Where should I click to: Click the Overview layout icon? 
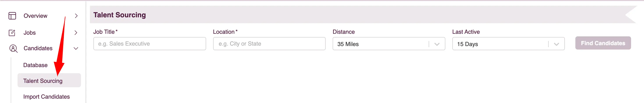[12, 16]
